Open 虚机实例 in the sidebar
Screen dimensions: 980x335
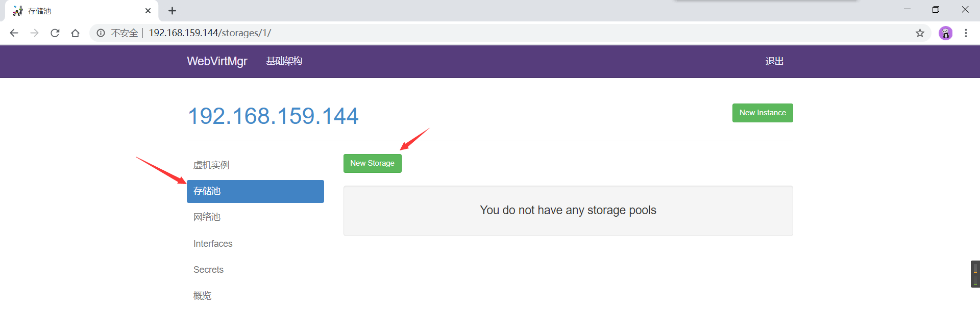pos(255,165)
